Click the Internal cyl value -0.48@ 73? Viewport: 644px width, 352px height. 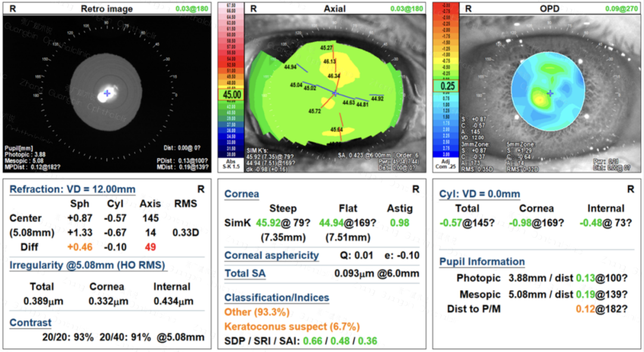(x=605, y=223)
